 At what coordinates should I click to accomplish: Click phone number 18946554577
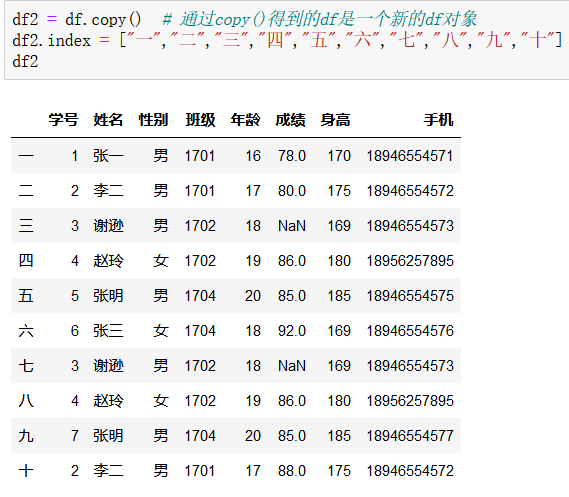point(410,435)
